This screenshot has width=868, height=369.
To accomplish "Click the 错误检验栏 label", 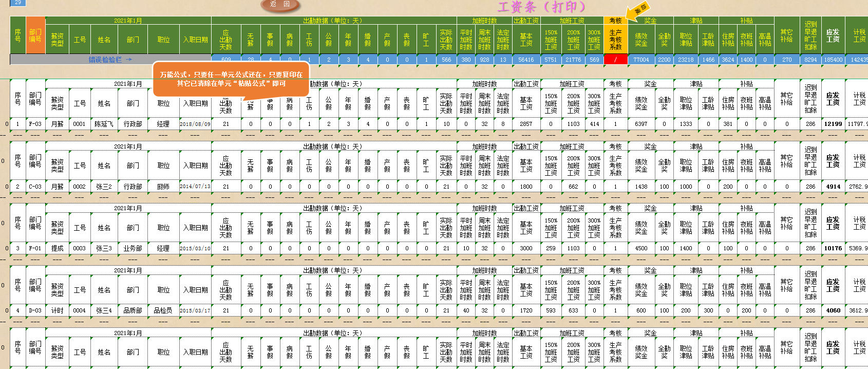I will 110,60.
